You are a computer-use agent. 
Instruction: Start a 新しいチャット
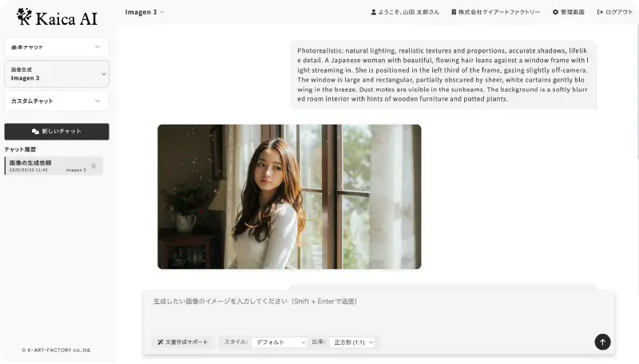[57, 132]
